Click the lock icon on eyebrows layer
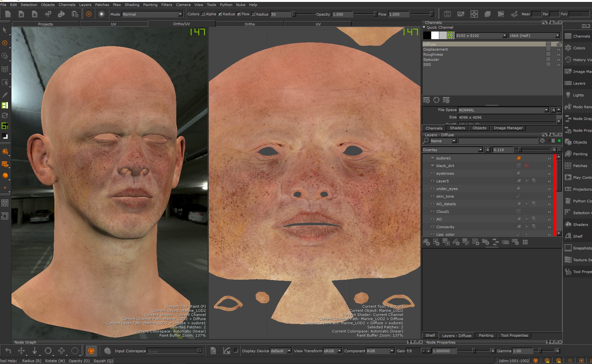Screen dimensions: 592x364 (549, 173)
